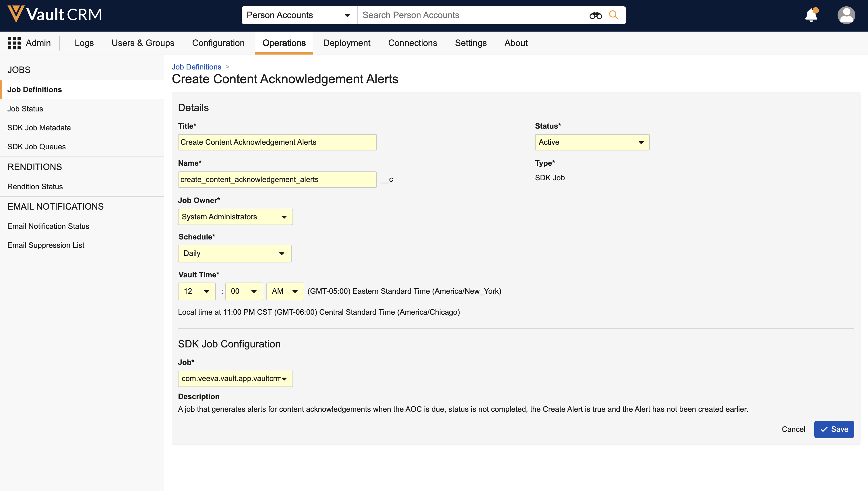Switch to the Configuration tab
The height and width of the screenshot is (491, 868).
[218, 43]
